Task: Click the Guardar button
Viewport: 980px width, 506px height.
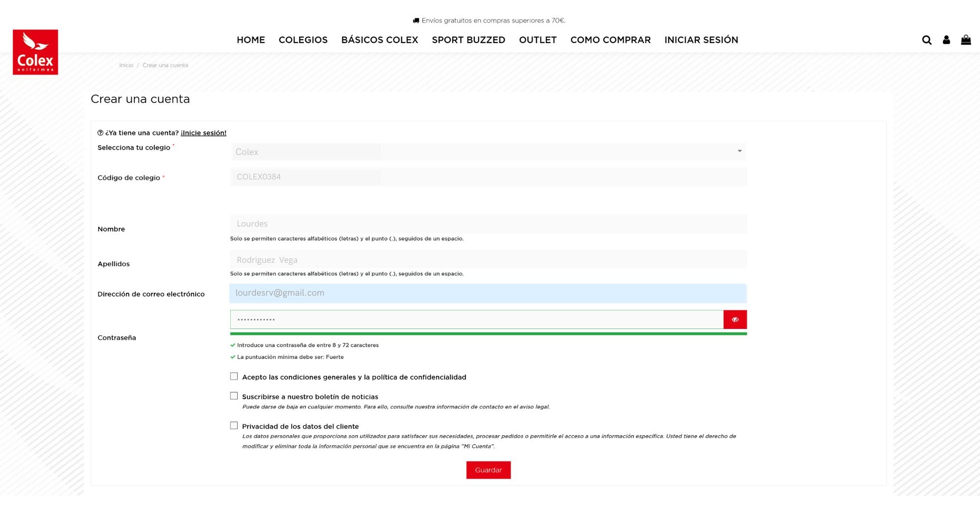Action: coord(488,470)
